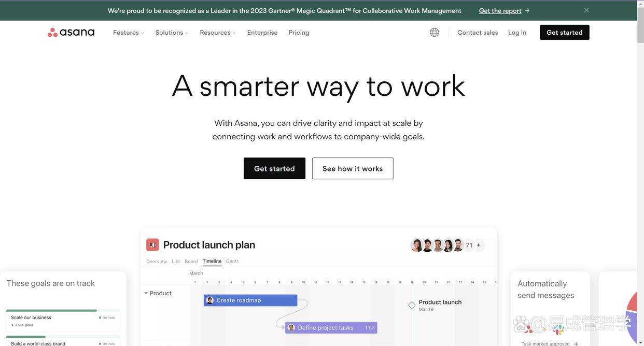Click the comment icon on Define project tasks
The image size is (644, 346).
click(x=371, y=327)
